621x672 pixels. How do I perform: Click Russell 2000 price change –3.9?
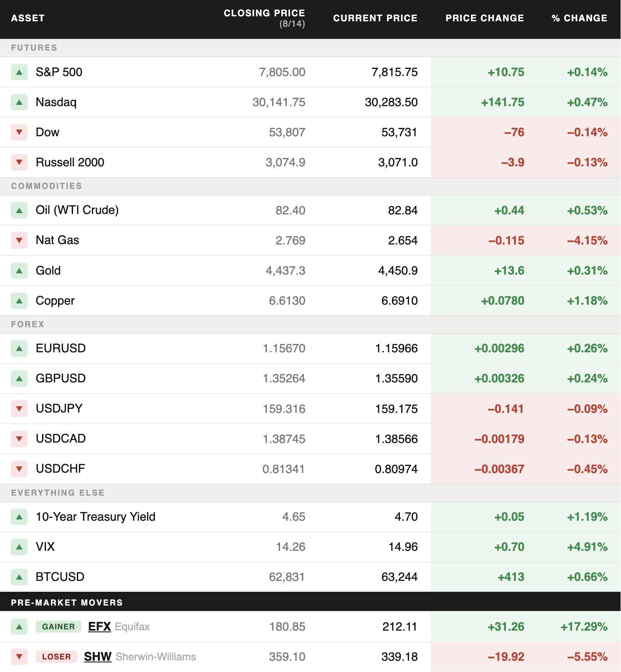513,162
